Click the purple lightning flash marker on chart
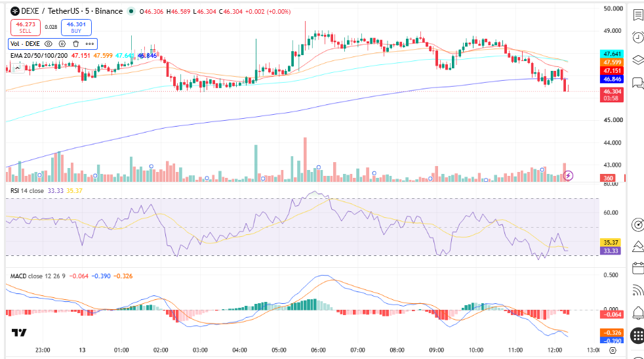Image resolution: width=644 pixels, height=359 pixels. [x=568, y=176]
